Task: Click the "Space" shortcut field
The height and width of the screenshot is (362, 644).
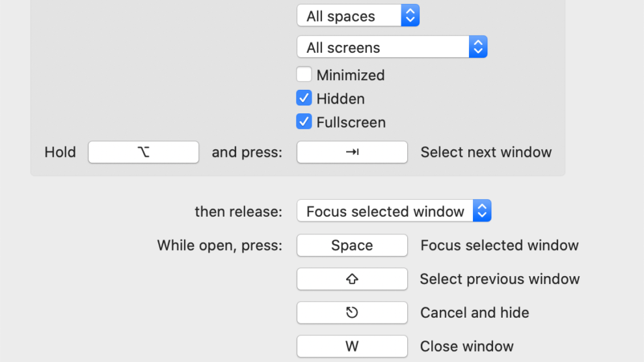Action: (x=352, y=245)
